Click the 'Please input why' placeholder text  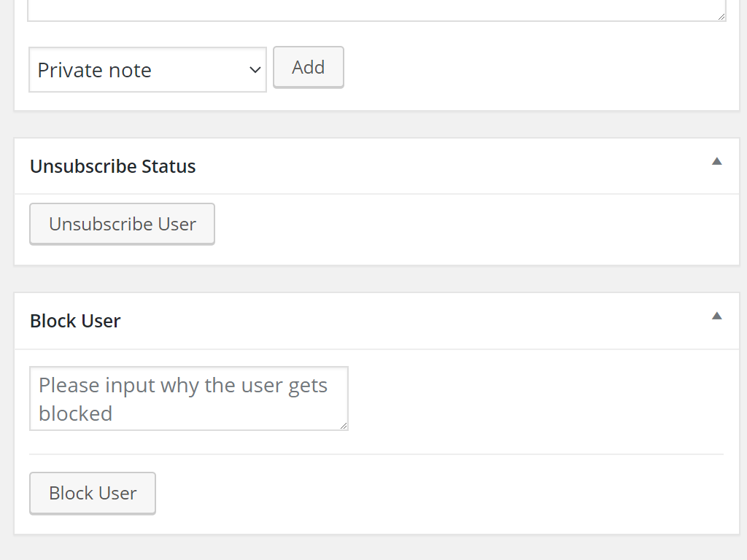(182, 386)
